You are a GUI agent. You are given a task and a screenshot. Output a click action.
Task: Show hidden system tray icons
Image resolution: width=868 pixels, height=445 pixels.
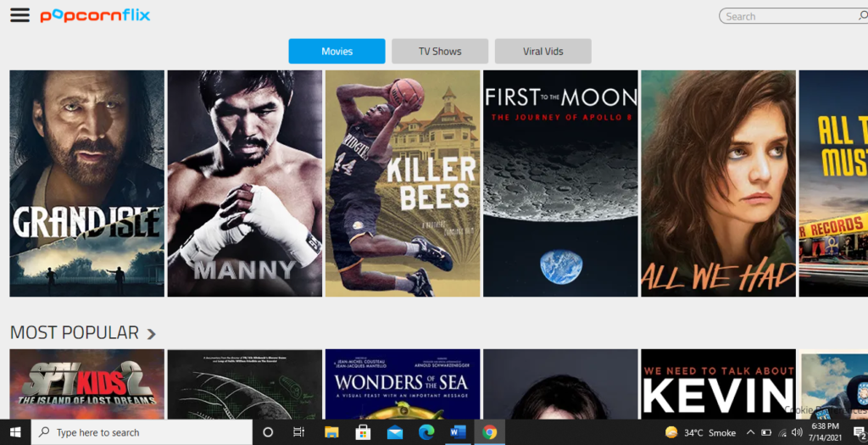tap(750, 432)
